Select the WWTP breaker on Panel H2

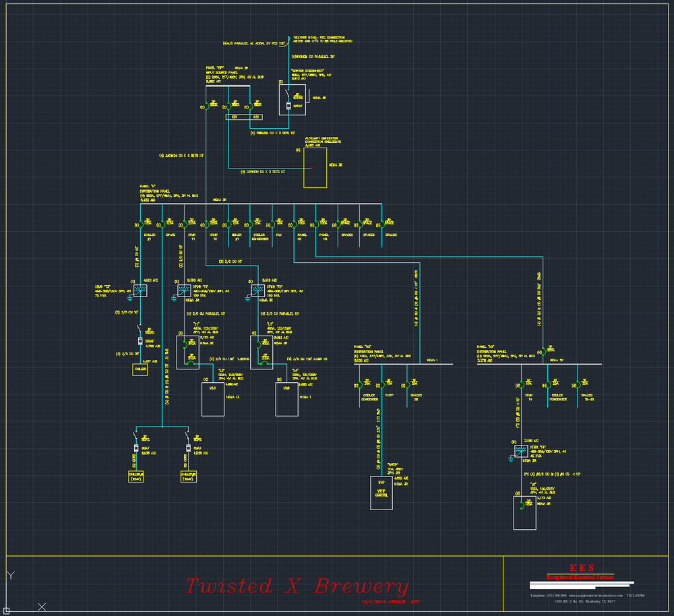381,385
